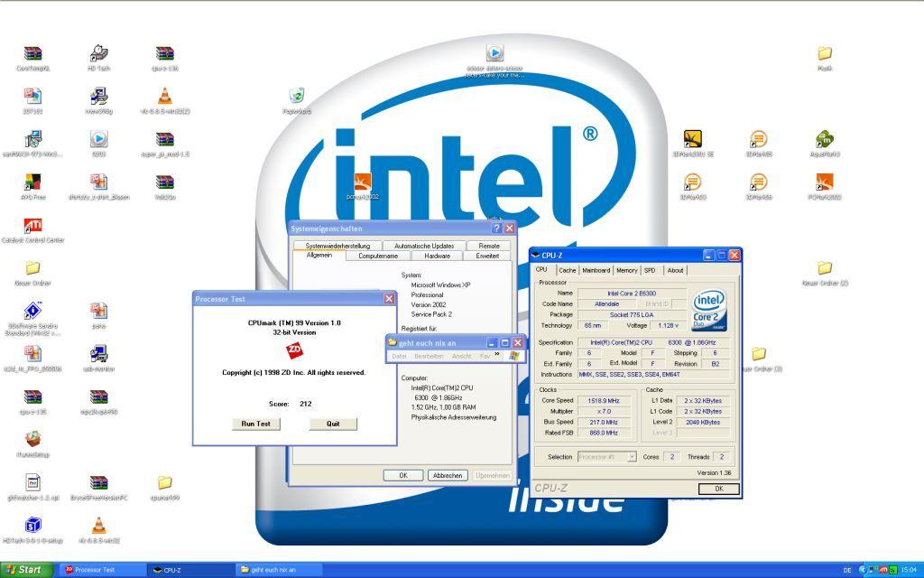Open the Start menu
Viewport: 924px width, 578px height.
[x=26, y=570]
